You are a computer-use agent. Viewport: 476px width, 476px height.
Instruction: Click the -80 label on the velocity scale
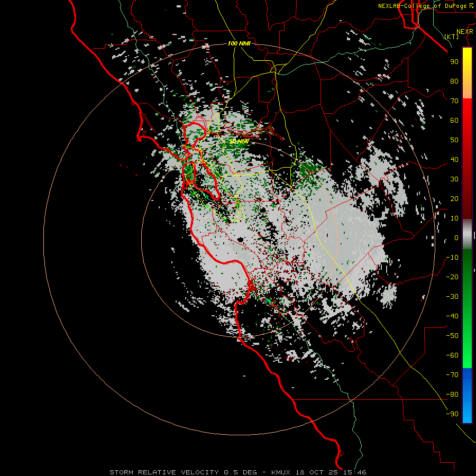[452, 395]
